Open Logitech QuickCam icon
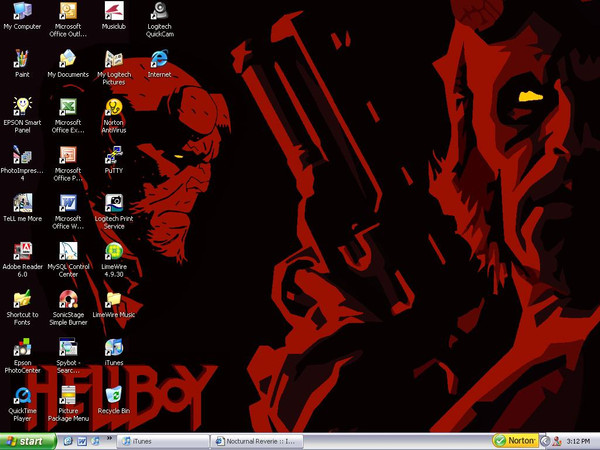Viewport: 600px width, 450px height. coord(160,19)
